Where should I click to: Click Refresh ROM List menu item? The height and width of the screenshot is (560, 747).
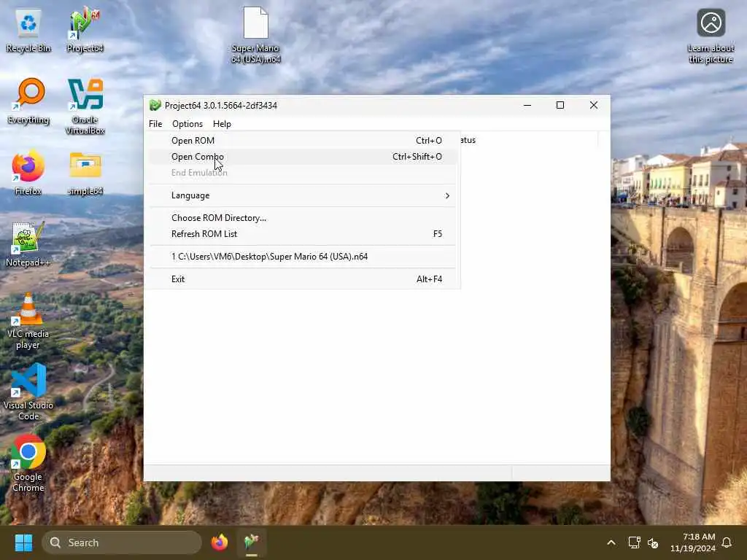point(302,234)
